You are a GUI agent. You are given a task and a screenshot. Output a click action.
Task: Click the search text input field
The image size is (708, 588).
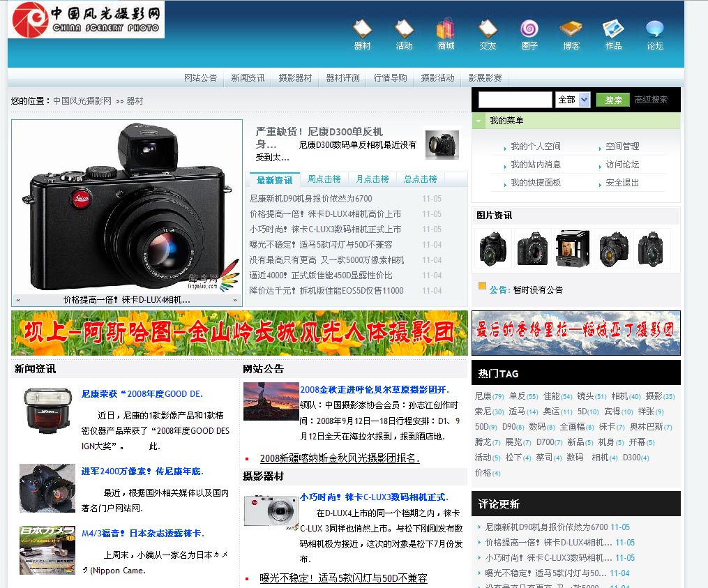coord(515,99)
